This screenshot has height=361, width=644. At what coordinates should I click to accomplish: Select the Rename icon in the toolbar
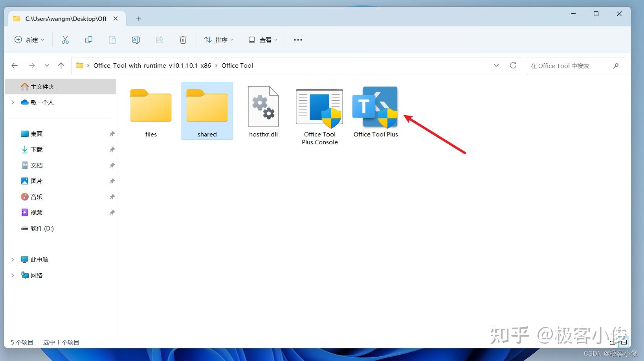pos(136,39)
